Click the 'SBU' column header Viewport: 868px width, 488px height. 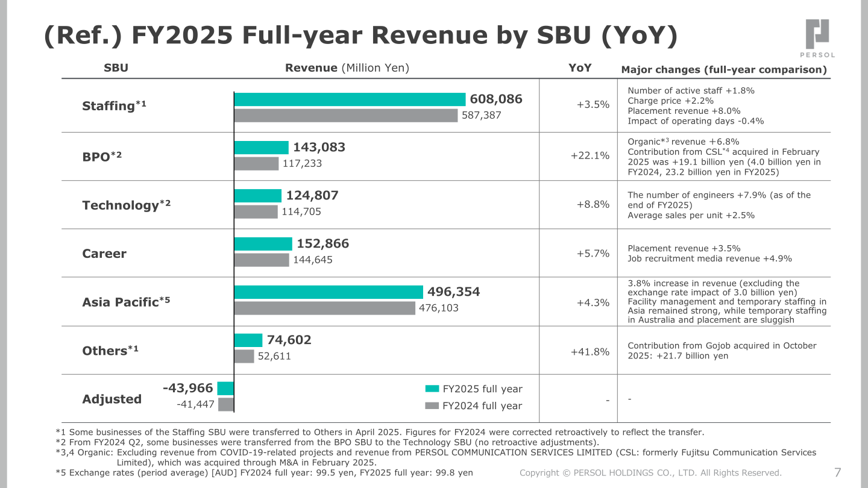(x=116, y=68)
